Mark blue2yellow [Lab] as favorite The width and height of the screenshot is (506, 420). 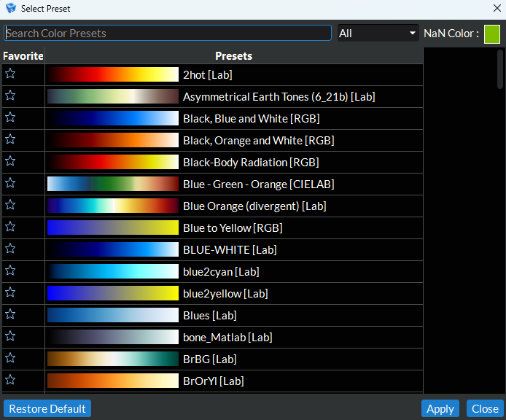(10, 292)
